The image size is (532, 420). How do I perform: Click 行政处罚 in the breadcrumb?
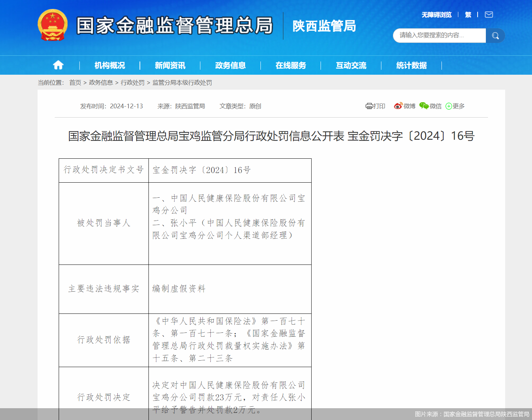pyautogui.click(x=133, y=83)
